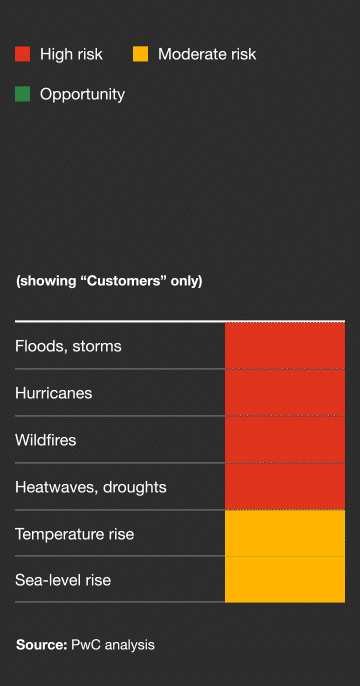The width and height of the screenshot is (360, 686).
Task: Click the Temperature rise row label
Action: click(x=74, y=534)
